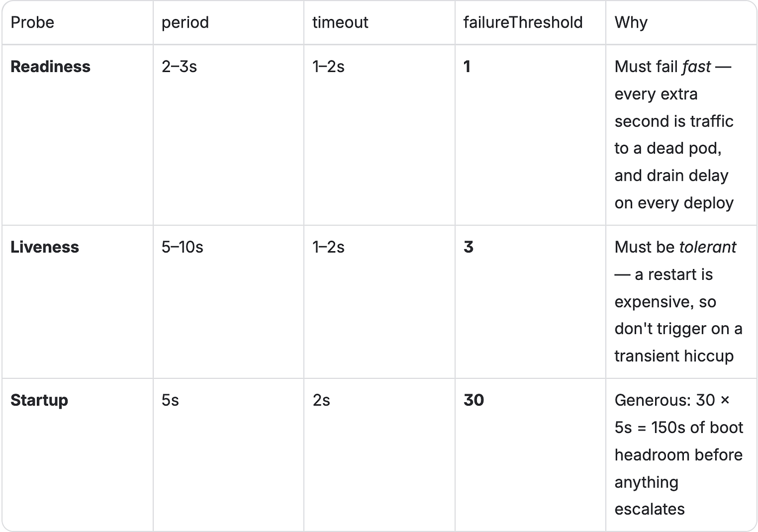The height and width of the screenshot is (532, 758).
Task: Click the Liveness timeout value 1–2s
Action: [x=329, y=247]
